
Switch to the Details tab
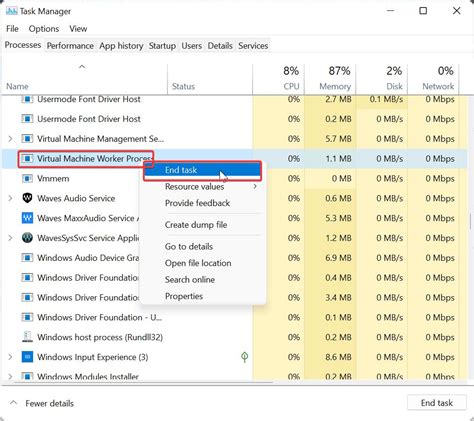[x=220, y=46]
